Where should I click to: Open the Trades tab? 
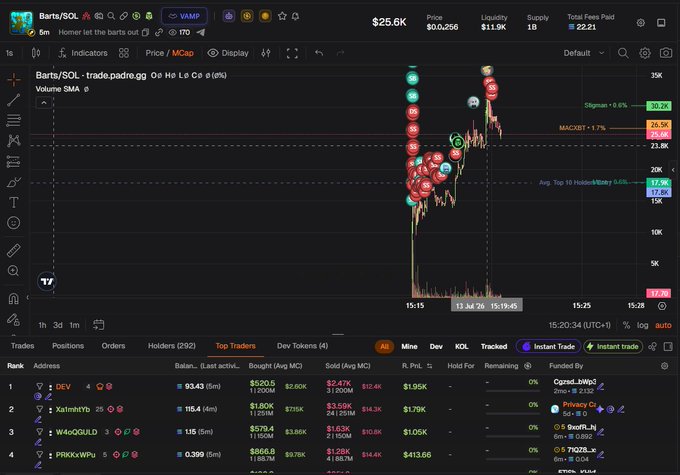(23, 346)
